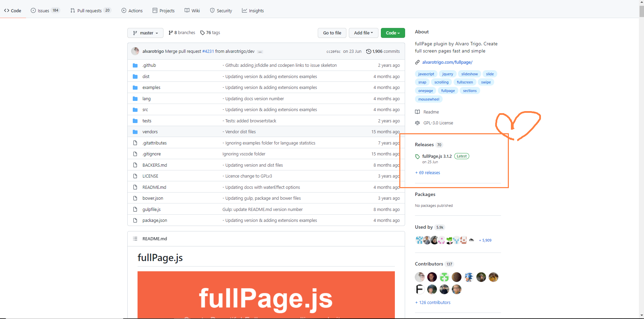Open the Insights tab
This screenshot has height=319, width=644.
pyautogui.click(x=253, y=11)
